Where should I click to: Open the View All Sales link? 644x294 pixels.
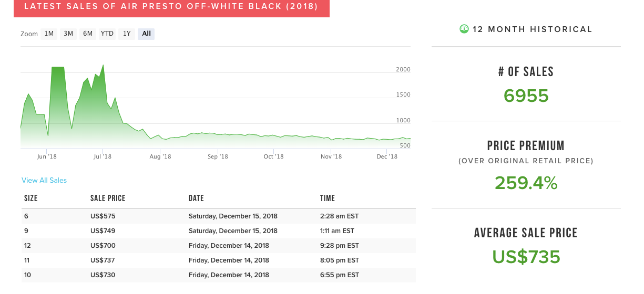coord(44,180)
